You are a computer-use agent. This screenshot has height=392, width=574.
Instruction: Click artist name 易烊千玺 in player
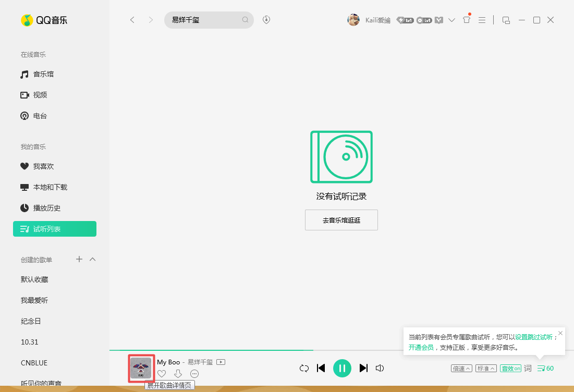(x=200, y=362)
